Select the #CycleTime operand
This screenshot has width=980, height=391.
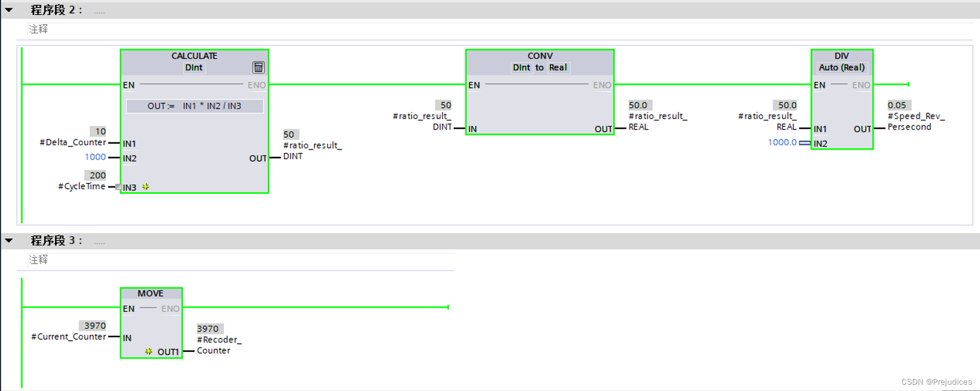(x=82, y=186)
